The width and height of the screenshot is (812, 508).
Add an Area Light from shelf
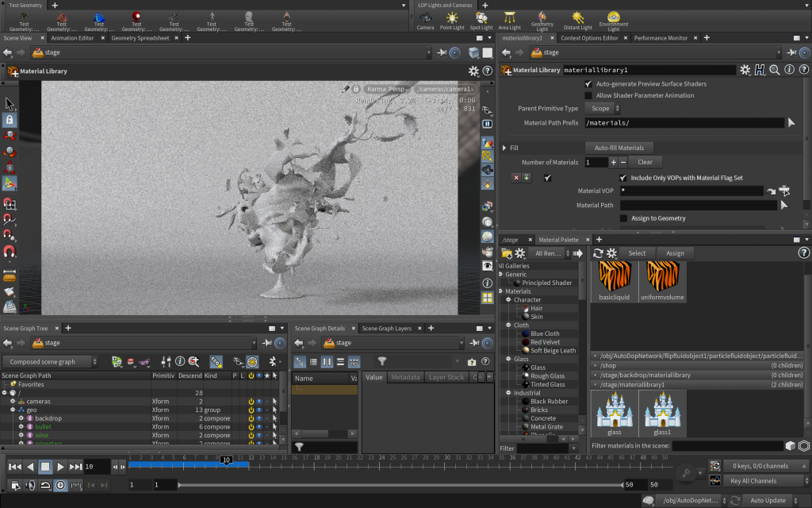point(510,21)
